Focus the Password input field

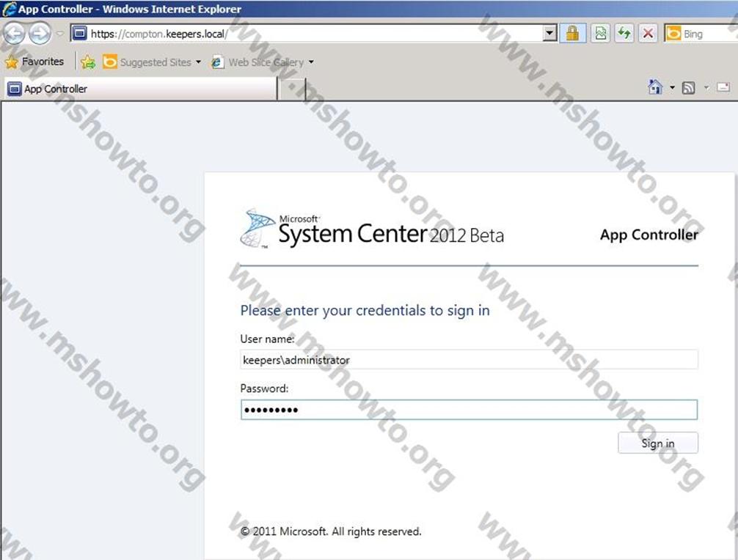(x=469, y=410)
